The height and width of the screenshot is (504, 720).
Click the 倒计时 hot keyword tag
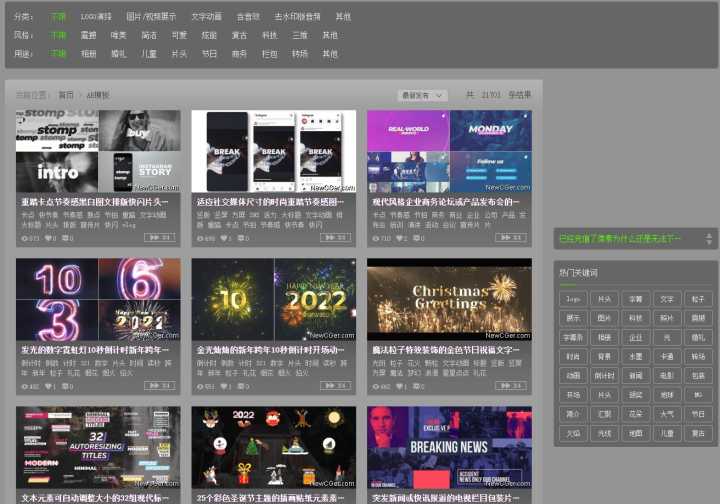pos(605,376)
